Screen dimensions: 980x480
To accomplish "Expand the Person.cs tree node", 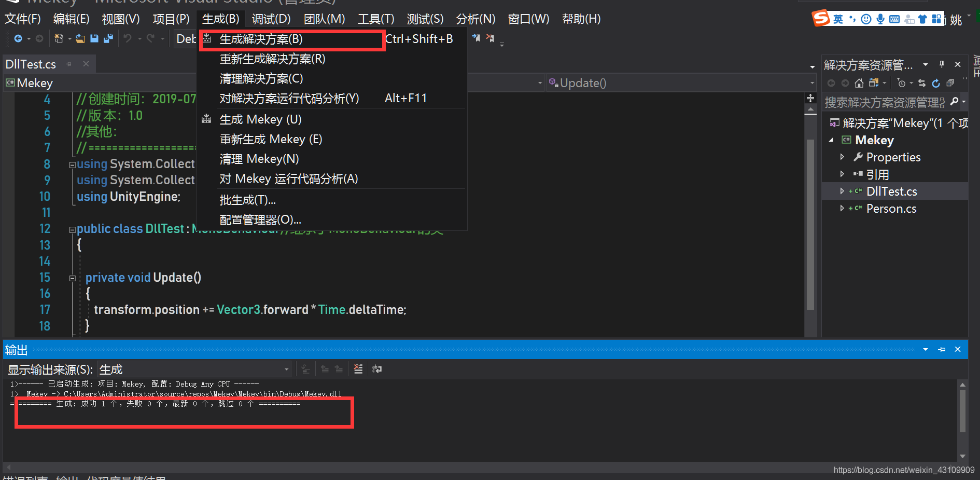I will (x=842, y=208).
